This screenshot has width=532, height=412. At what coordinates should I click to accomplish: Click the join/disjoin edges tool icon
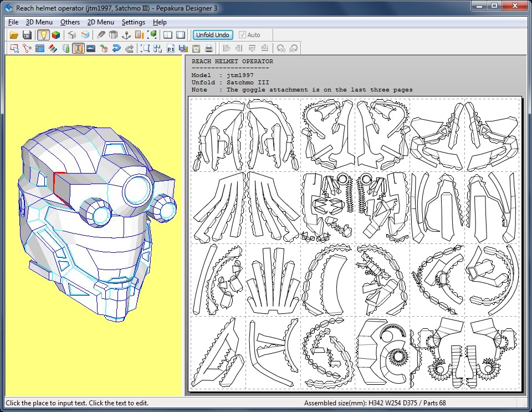pyautogui.click(x=27, y=49)
